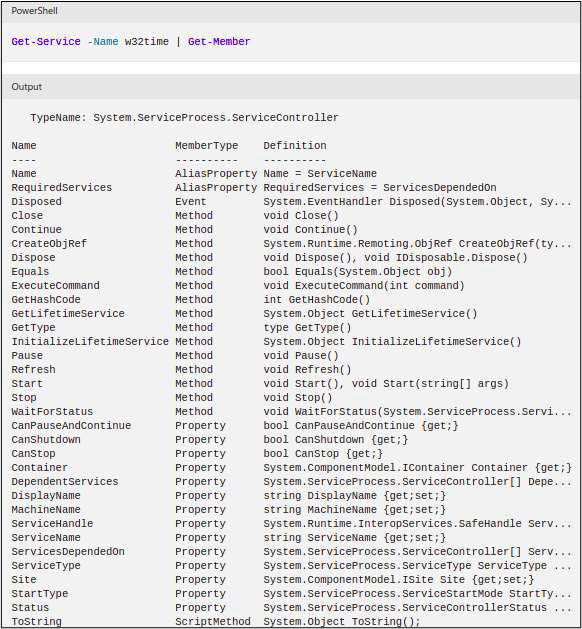Click the Output section header
This screenshot has width=582, height=629.
[x=26, y=87]
